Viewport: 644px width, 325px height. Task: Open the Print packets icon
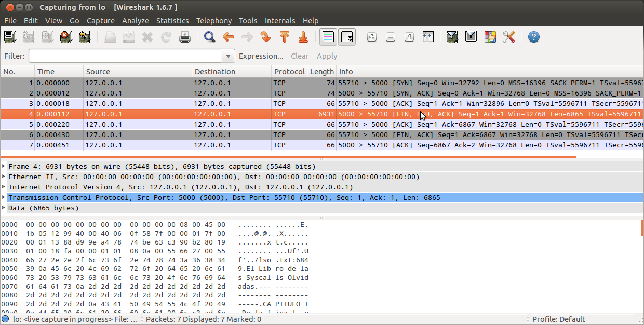coord(185,37)
